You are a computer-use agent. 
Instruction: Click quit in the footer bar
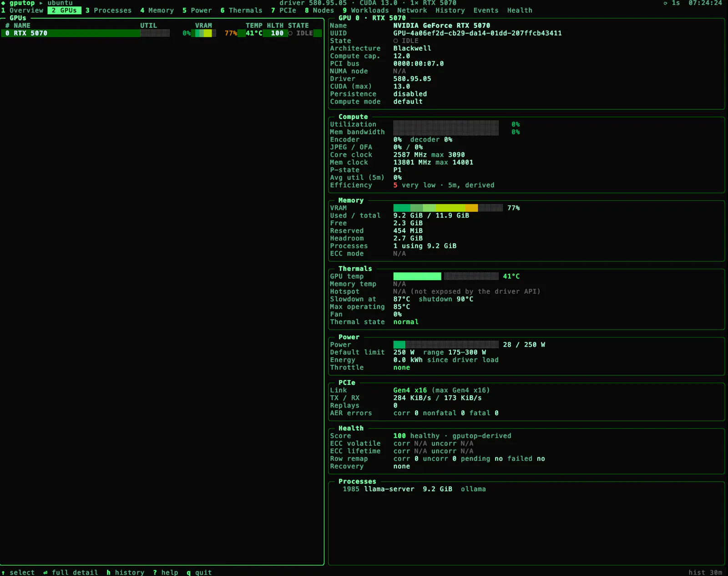[x=199, y=572]
